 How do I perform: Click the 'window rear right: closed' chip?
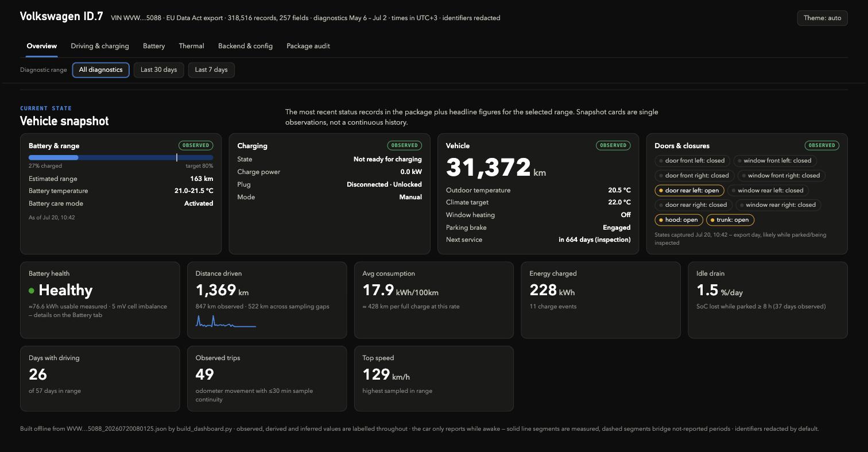tap(778, 205)
